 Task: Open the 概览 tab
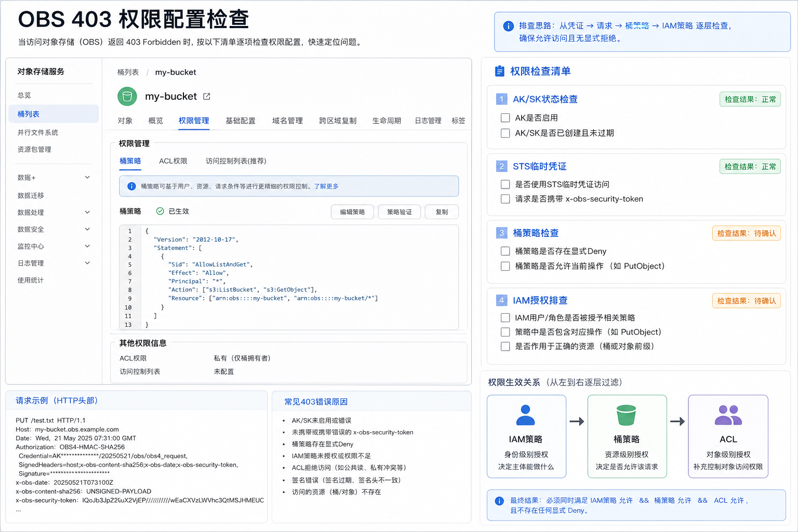(x=155, y=121)
